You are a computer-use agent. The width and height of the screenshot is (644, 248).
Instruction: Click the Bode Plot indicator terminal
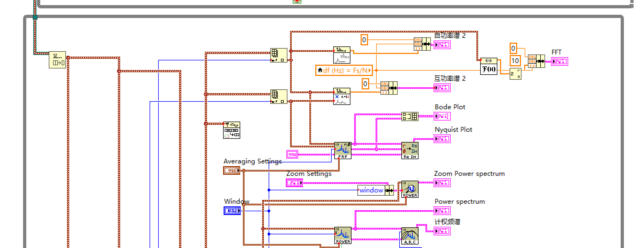click(442, 116)
